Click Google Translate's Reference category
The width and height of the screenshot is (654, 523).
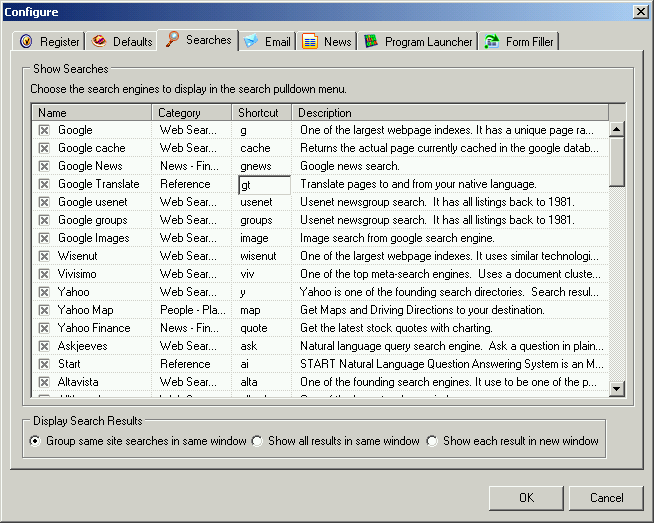pyautogui.click(x=185, y=184)
